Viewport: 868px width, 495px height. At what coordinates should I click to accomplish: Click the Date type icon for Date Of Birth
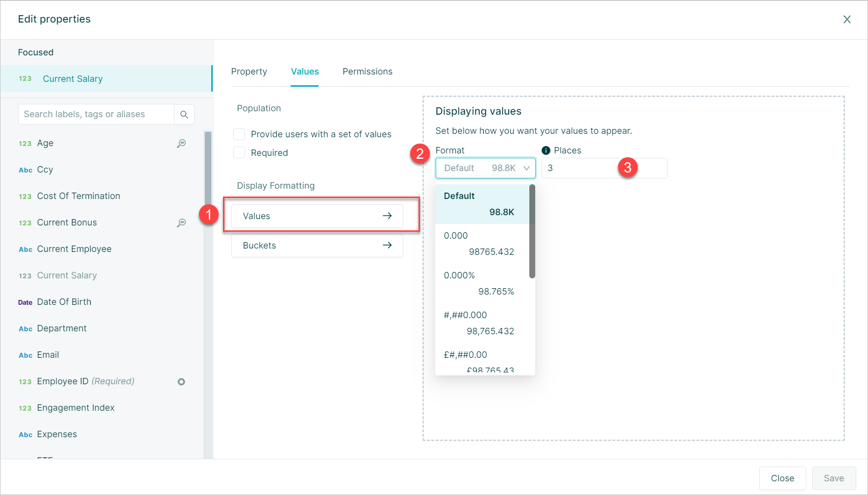tap(25, 302)
